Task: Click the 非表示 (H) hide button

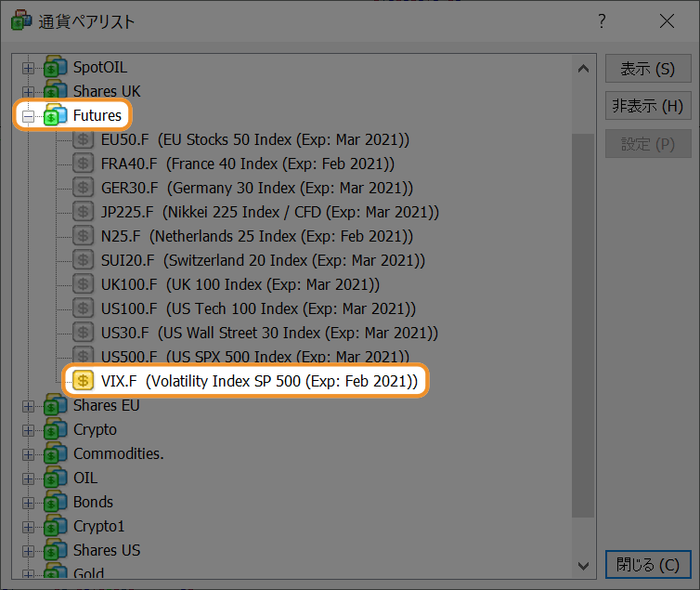Action: tap(648, 106)
